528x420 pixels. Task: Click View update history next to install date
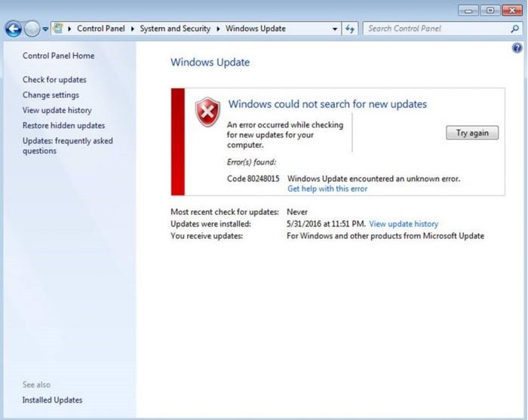(404, 224)
